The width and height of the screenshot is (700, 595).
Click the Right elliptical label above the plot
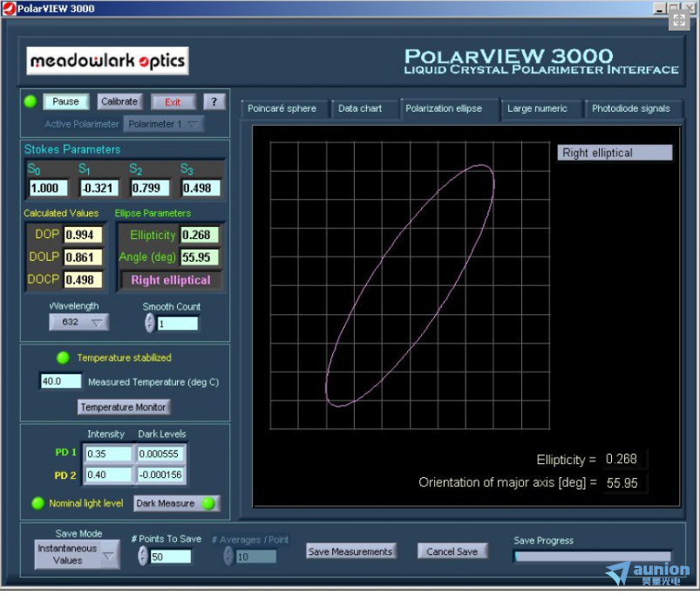click(x=615, y=154)
